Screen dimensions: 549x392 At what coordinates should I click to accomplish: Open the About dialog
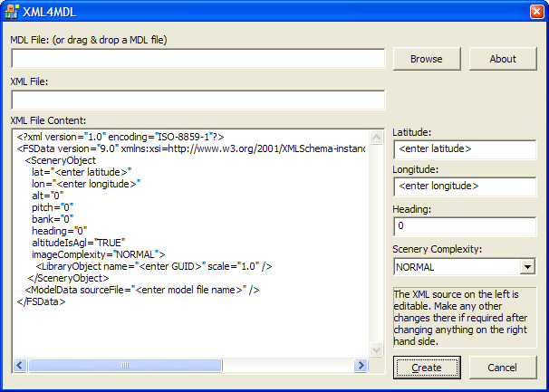coord(503,59)
